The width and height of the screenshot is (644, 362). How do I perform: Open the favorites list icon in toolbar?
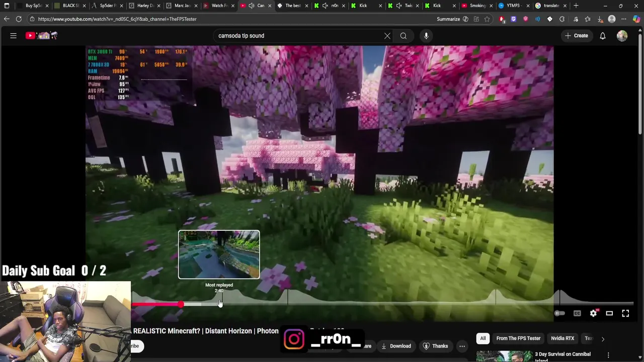587,19
